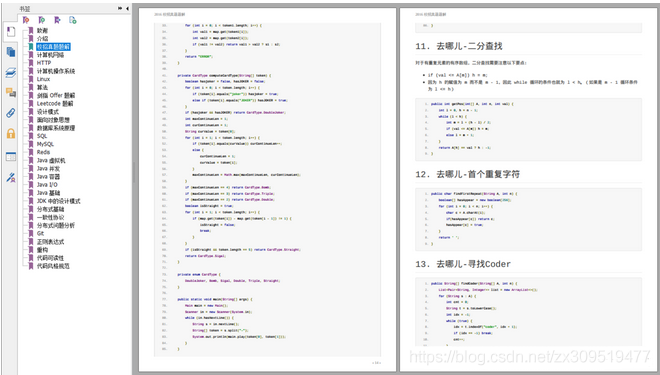Open the Leetcode 题解 bookmark
Screen dimensions: 660x375
(55, 104)
